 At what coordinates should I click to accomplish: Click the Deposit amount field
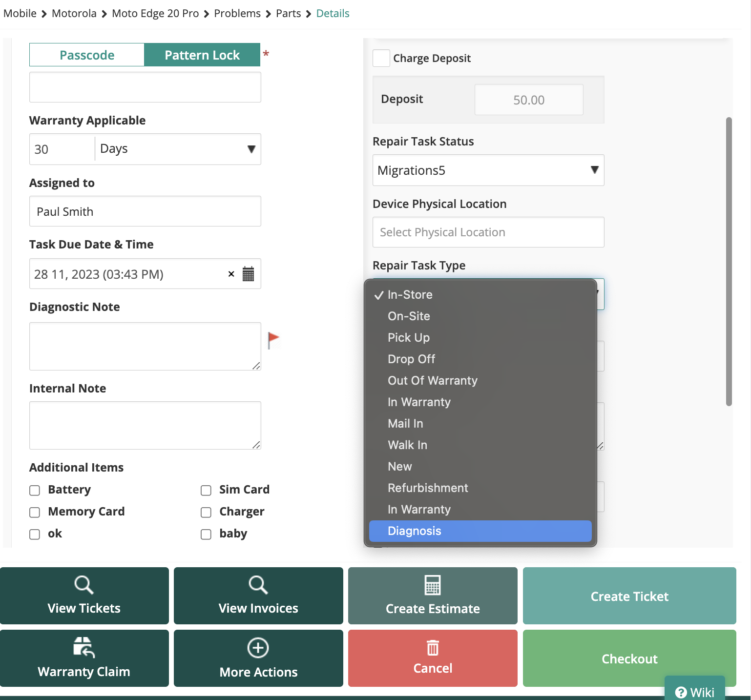tap(529, 100)
